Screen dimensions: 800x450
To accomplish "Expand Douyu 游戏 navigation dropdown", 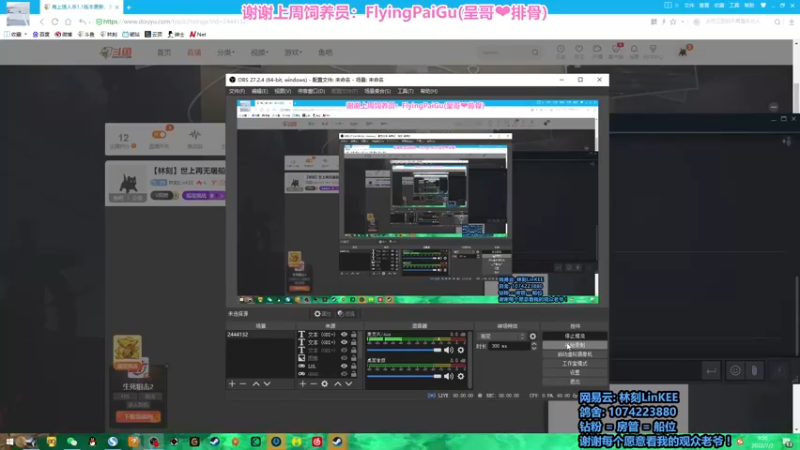I will click(293, 52).
